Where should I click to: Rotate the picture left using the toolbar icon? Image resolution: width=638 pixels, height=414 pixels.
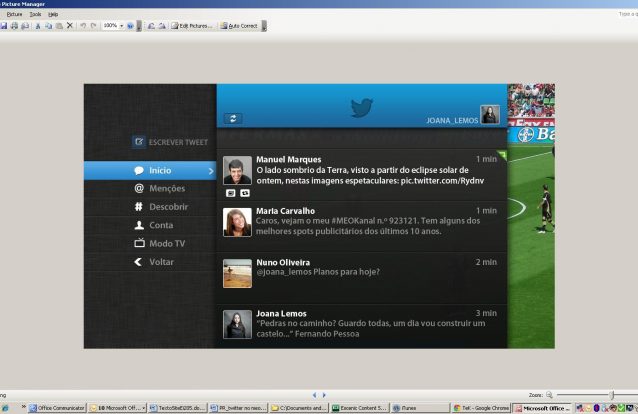150,25
